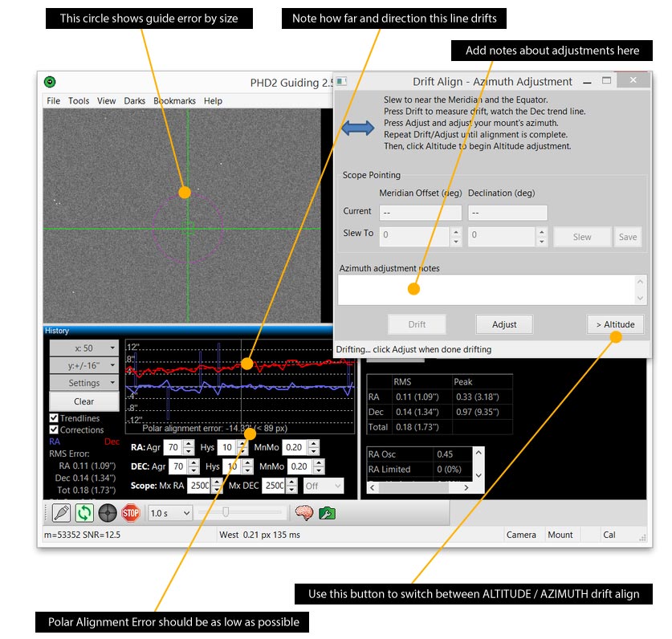This screenshot has width=672, height=639.
Task: Open advanced settings brain icon
Action: pos(303,513)
